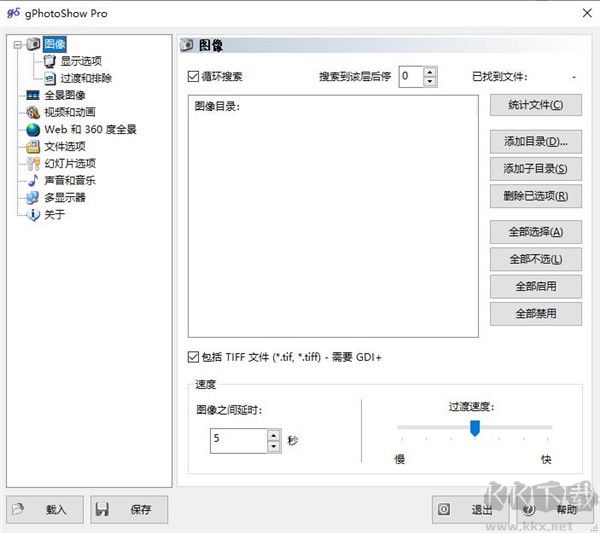Increase the 搜索到该层后停 value by one
The width and height of the screenshot is (600, 533).
click(x=430, y=71)
